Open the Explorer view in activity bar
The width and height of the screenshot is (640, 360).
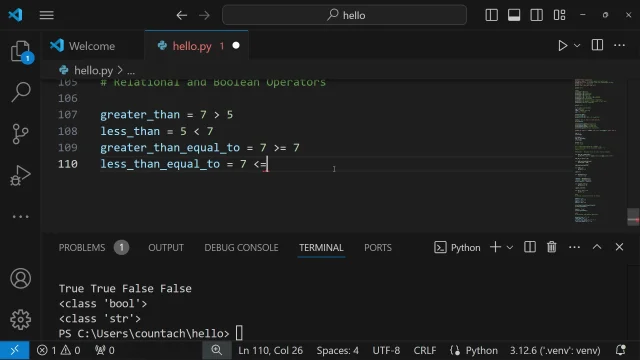[x=20, y=52]
